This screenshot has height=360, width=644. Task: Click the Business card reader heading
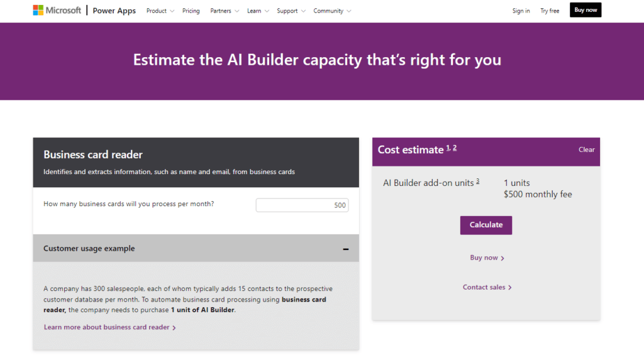coord(93,155)
